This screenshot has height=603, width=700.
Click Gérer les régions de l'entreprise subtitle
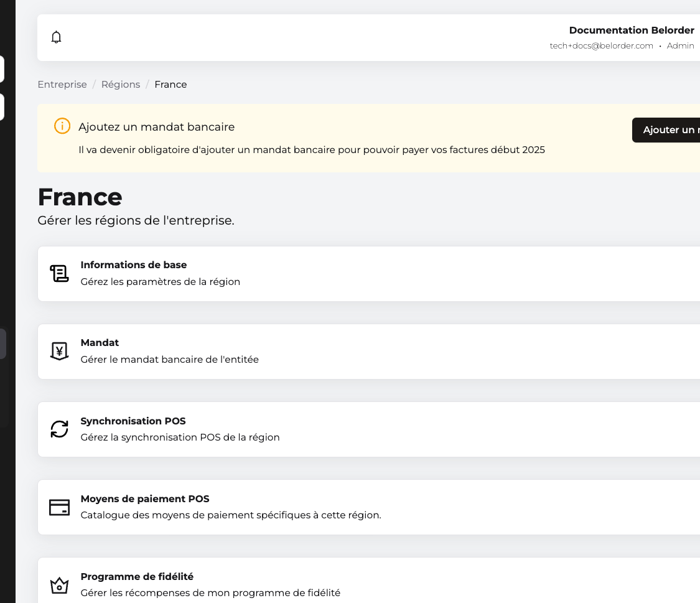pos(136,220)
